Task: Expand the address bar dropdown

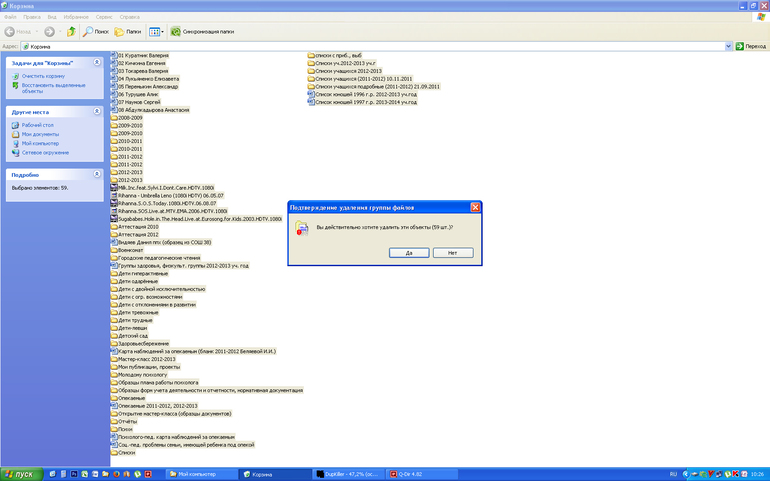Action: click(728, 46)
